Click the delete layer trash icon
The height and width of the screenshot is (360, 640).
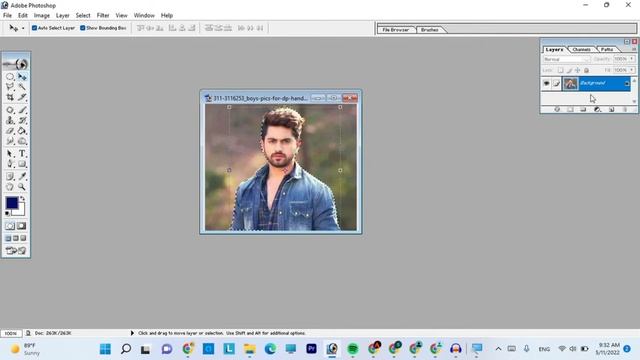tap(624, 109)
